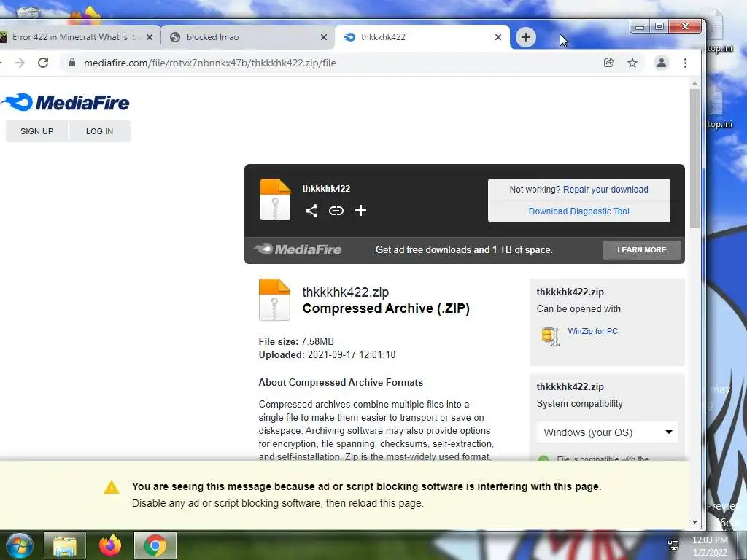Click the scrollbar down arrow

(694, 522)
